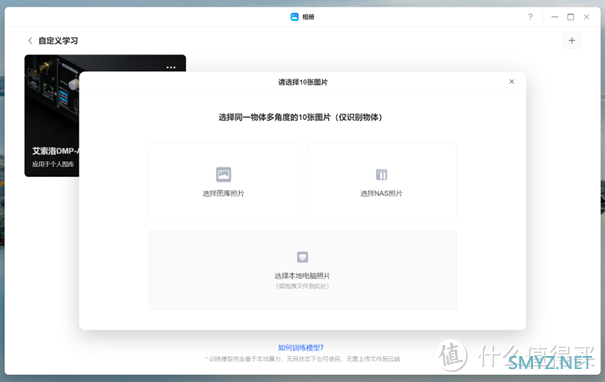Open the 如何训练模型? link
The width and height of the screenshot is (605, 382).
[301, 348]
